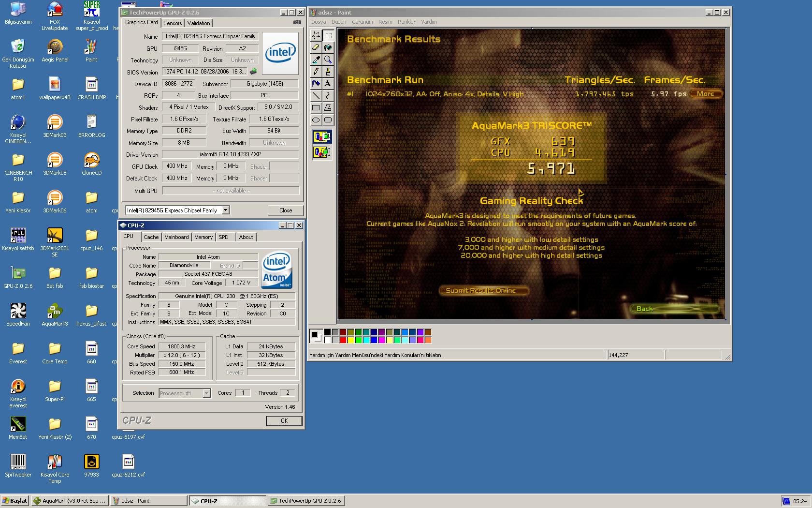The height and width of the screenshot is (508, 812).
Task: Open the Görünüm menu in Paint
Action: (362, 22)
